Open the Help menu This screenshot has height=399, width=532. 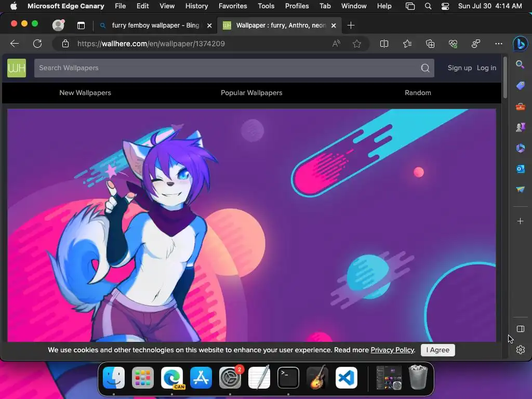[384, 6]
